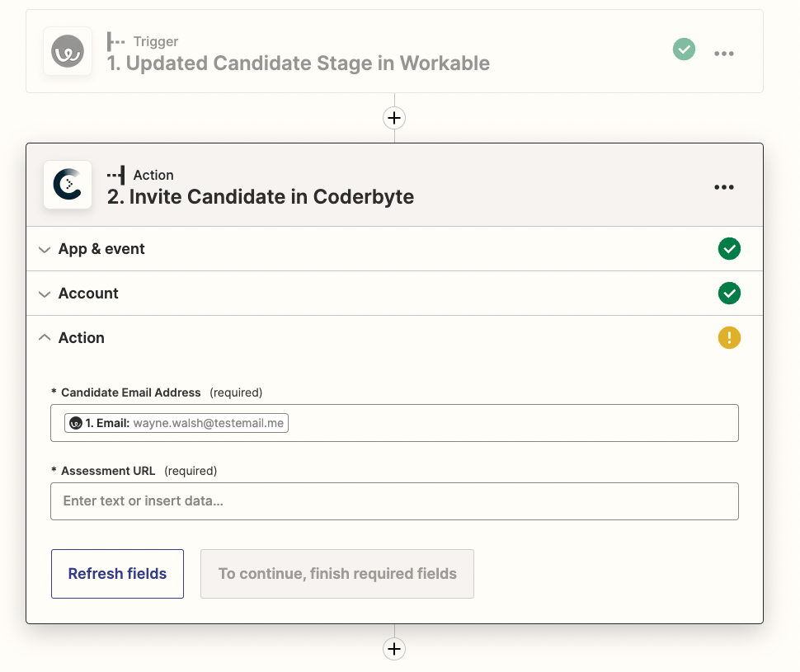Add a step after Coderbyte action

pyautogui.click(x=394, y=649)
